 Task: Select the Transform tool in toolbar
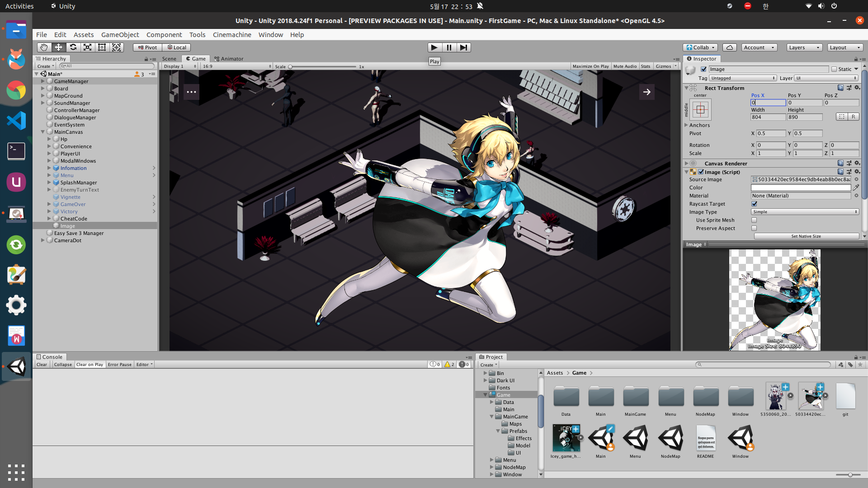pyautogui.click(x=116, y=47)
